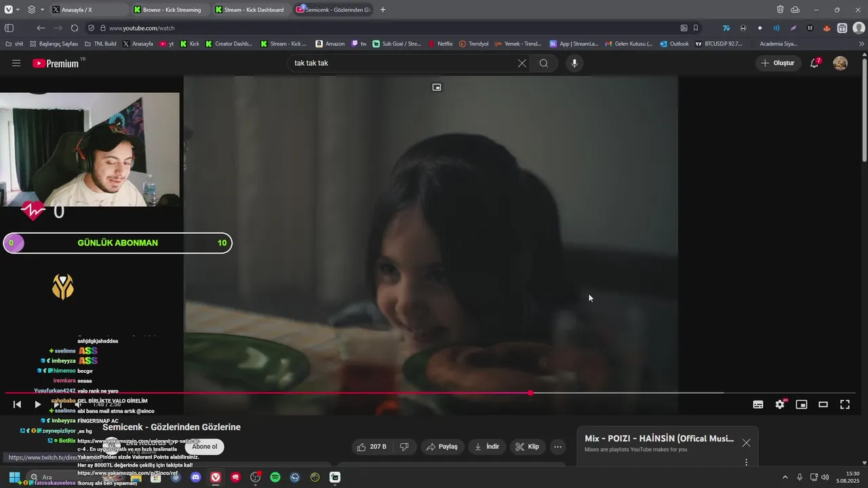Click the Klip button
868x488 pixels.
[527, 447]
